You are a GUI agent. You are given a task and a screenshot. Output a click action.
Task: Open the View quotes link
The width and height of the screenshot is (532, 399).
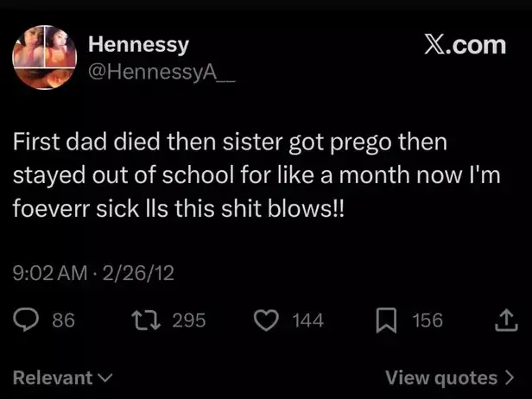[440, 377]
